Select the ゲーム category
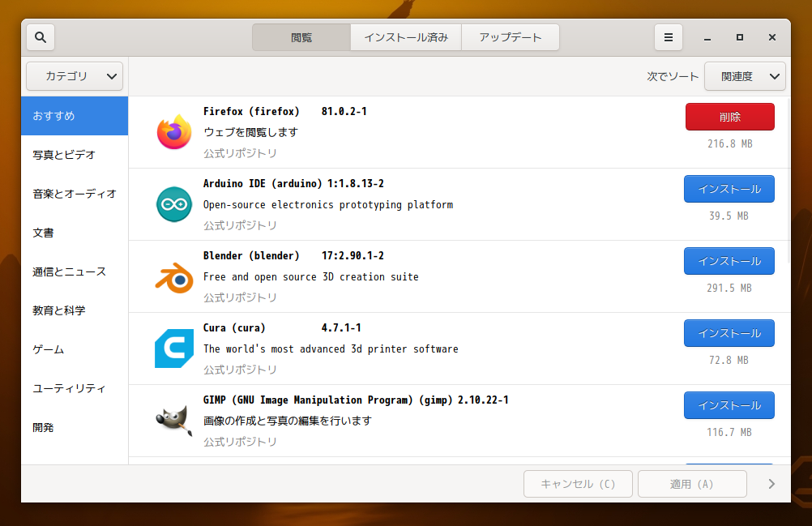Screen dimensions: 812x526 click(75, 349)
